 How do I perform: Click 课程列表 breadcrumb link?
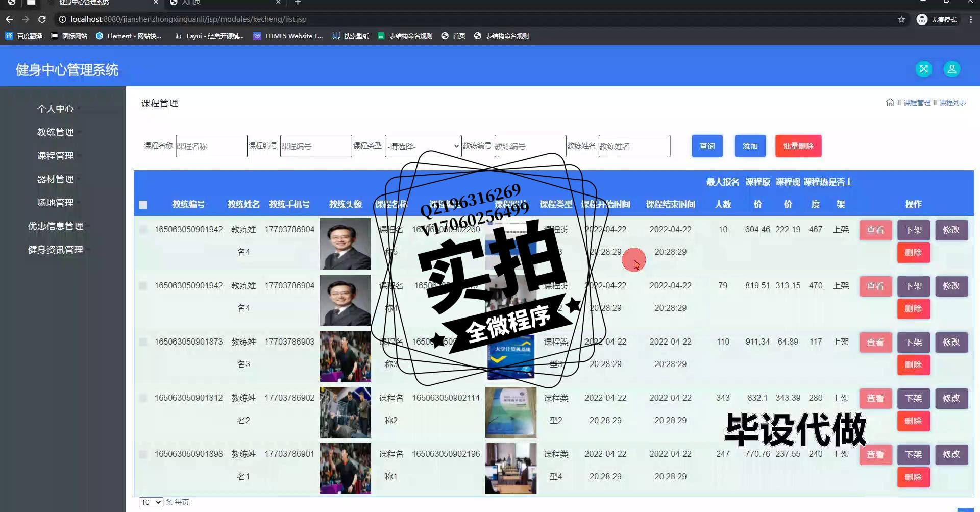coord(952,103)
